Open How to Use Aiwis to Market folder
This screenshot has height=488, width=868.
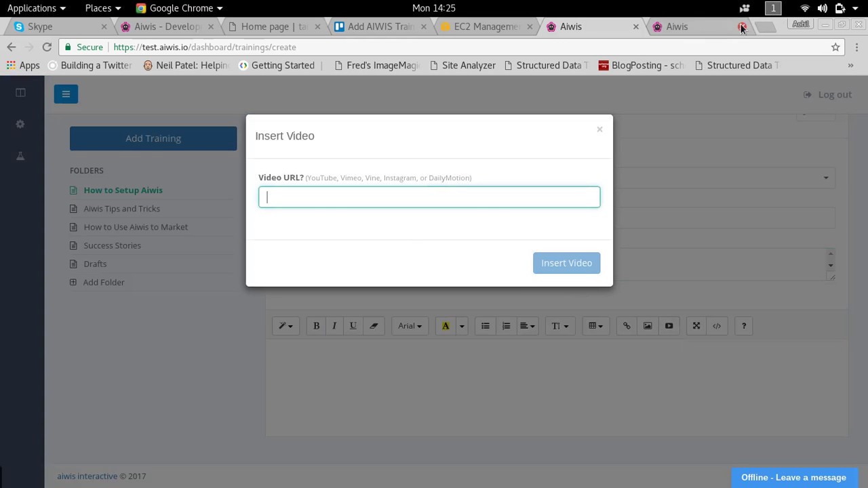136,227
